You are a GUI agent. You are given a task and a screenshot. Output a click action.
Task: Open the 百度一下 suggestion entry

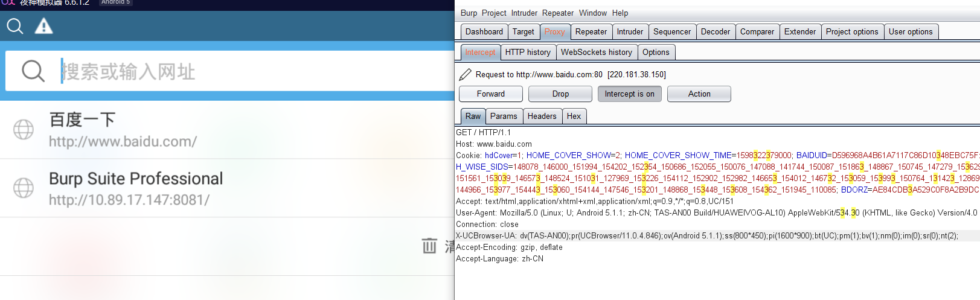pyautogui.click(x=227, y=130)
